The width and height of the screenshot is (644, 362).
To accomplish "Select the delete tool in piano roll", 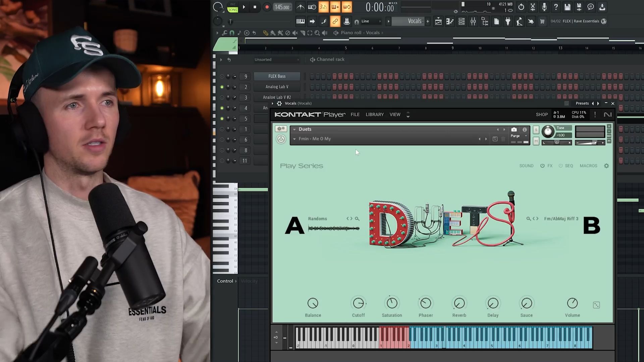I will point(287,33).
